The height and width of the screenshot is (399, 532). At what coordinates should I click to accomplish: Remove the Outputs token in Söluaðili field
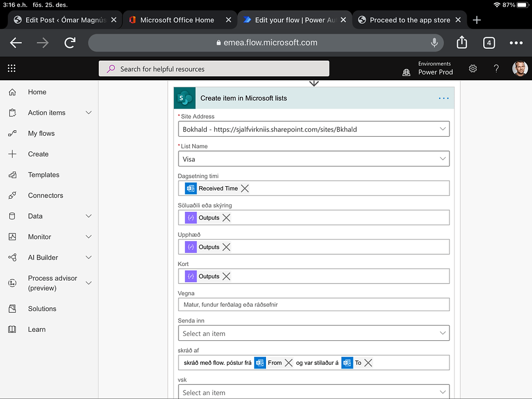(226, 218)
